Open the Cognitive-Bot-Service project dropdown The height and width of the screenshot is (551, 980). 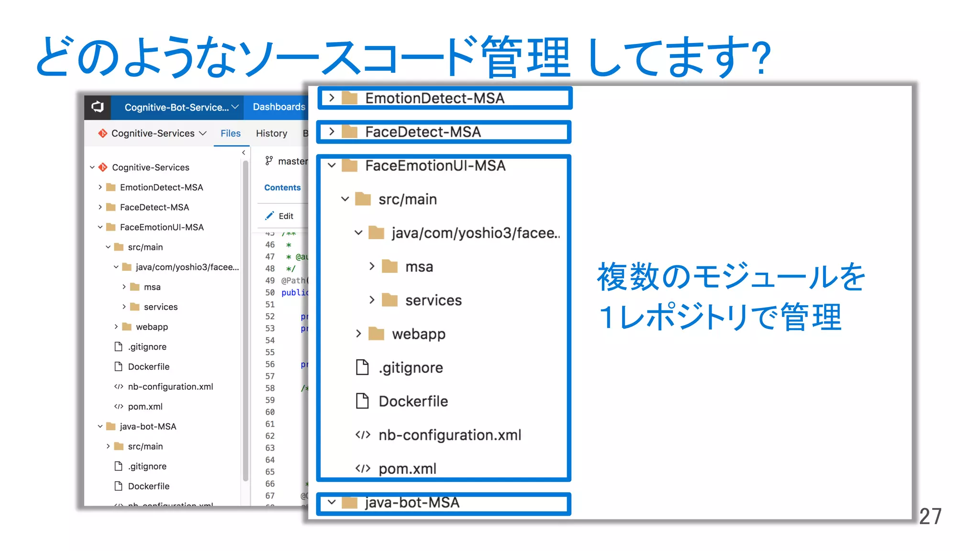click(x=181, y=107)
